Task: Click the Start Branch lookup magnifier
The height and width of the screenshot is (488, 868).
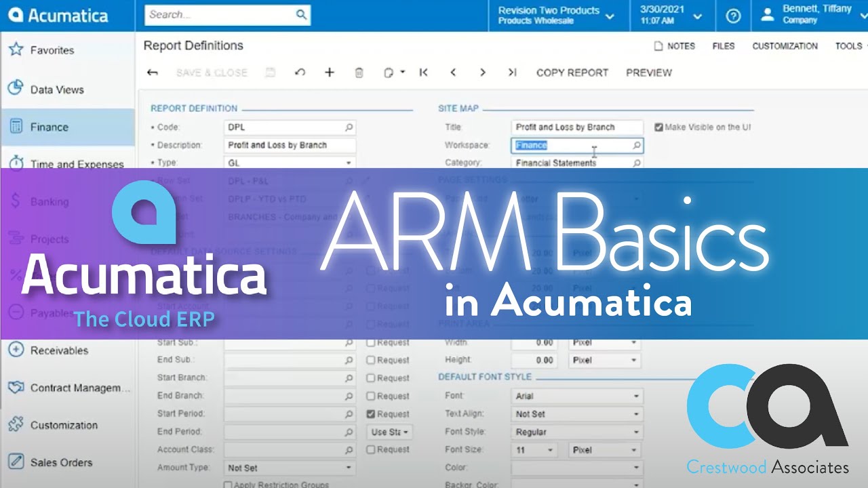Action: (x=349, y=378)
